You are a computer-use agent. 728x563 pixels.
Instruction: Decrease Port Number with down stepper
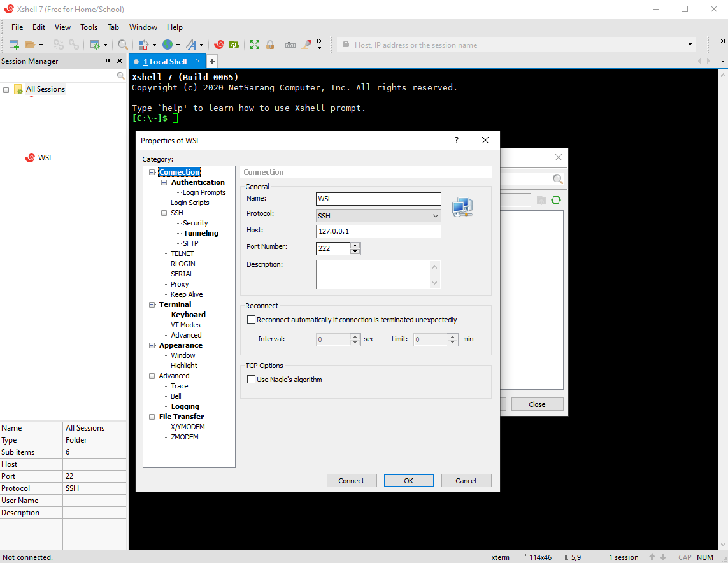point(355,252)
